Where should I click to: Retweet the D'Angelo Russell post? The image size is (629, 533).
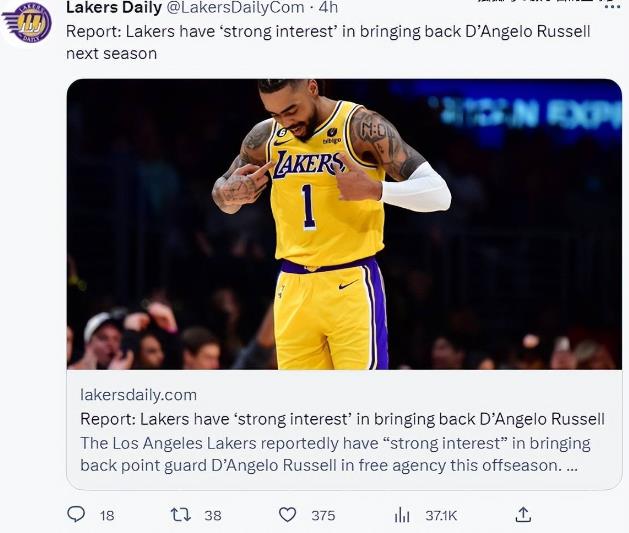[x=181, y=515]
